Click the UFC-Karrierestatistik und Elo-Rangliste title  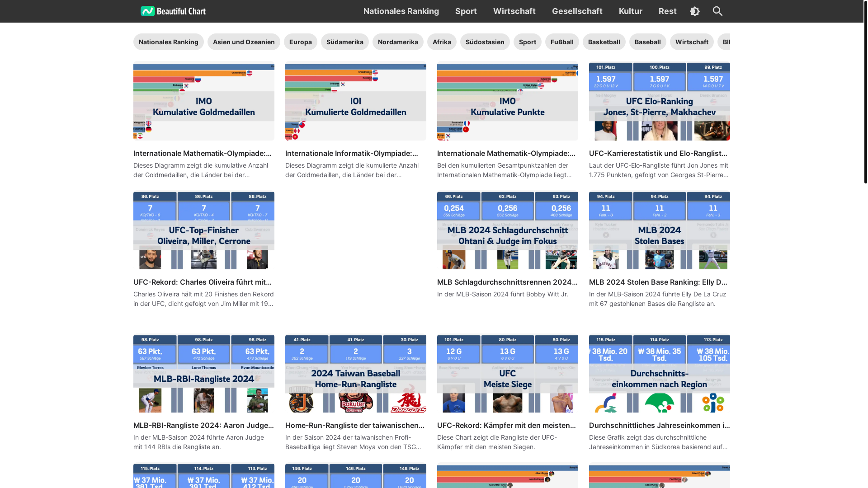(x=658, y=153)
